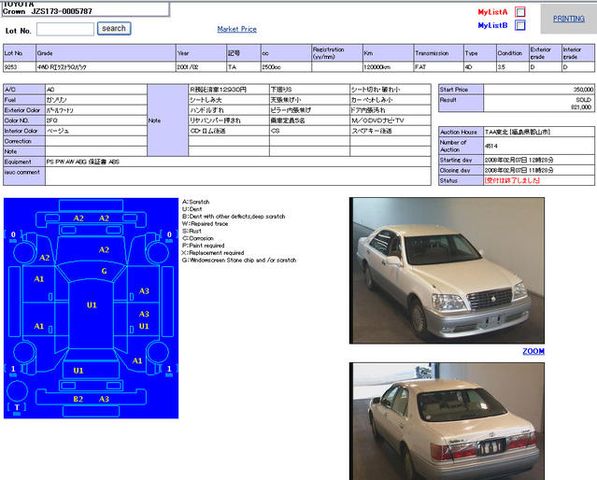Select the 'G' mark on the diagram windscreen
Image resolution: width=597 pixels, height=480 pixels.
click(x=104, y=271)
